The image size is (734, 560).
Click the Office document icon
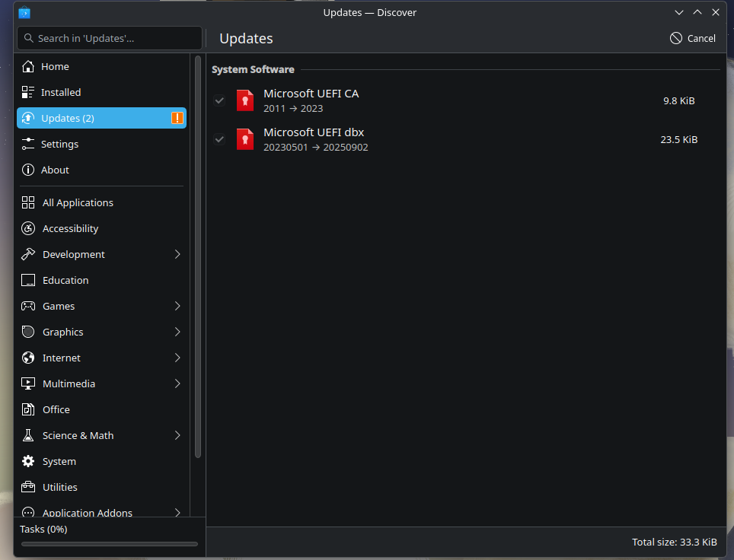28,409
